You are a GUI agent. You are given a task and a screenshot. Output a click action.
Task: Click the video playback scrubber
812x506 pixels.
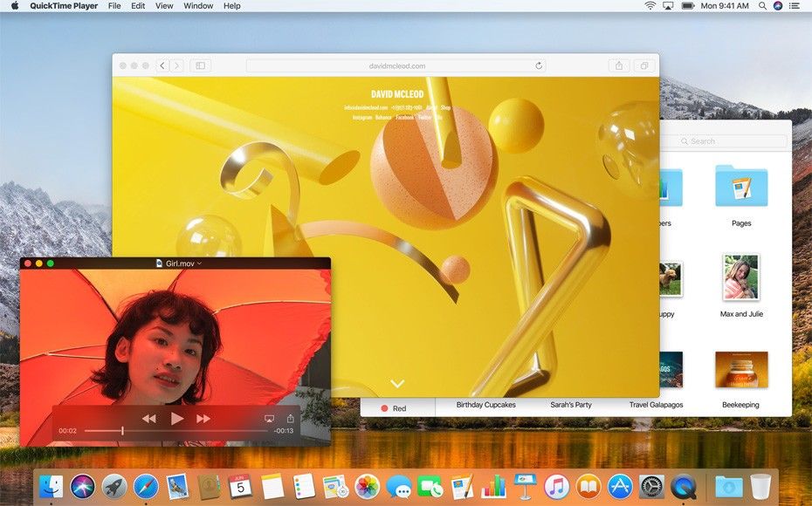click(122, 431)
